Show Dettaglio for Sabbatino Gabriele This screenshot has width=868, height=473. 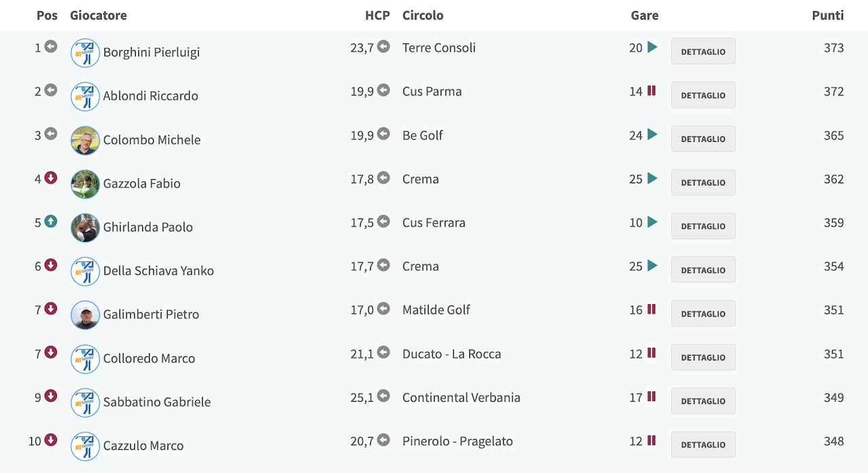tap(703, 401)
